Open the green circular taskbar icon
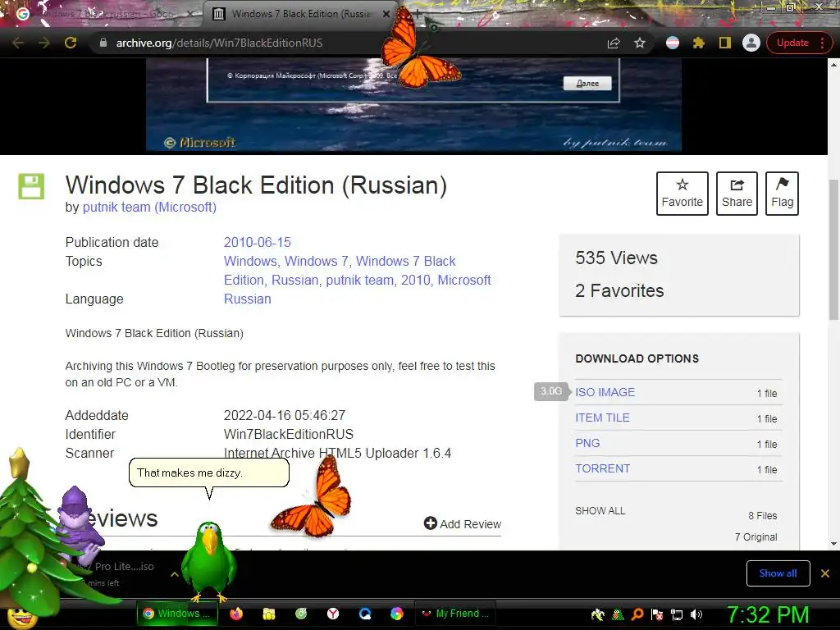Viewport: 840px width, 630px height. pos(301,614)
